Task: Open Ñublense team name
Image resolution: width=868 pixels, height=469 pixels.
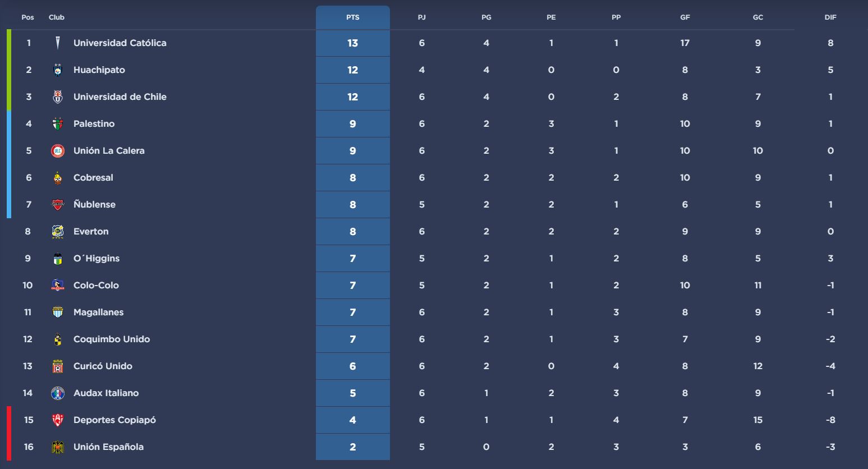Action: [94, 205]
